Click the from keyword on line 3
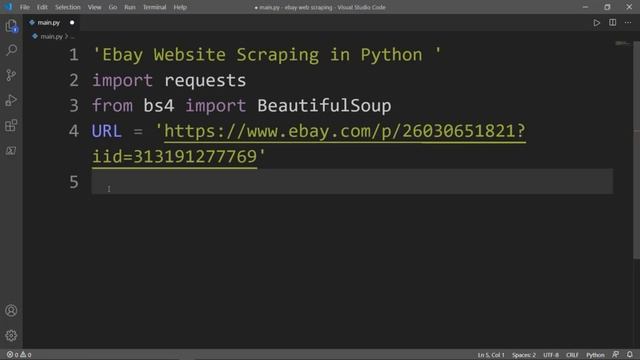Viewport: 640px width, 360px height. (x=112, y=106)
